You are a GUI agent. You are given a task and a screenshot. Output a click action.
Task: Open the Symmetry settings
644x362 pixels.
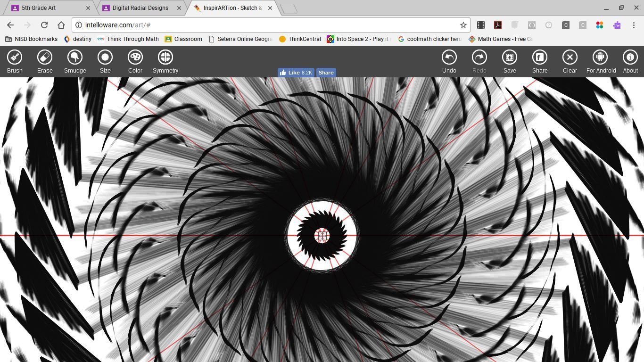(165, 62)
